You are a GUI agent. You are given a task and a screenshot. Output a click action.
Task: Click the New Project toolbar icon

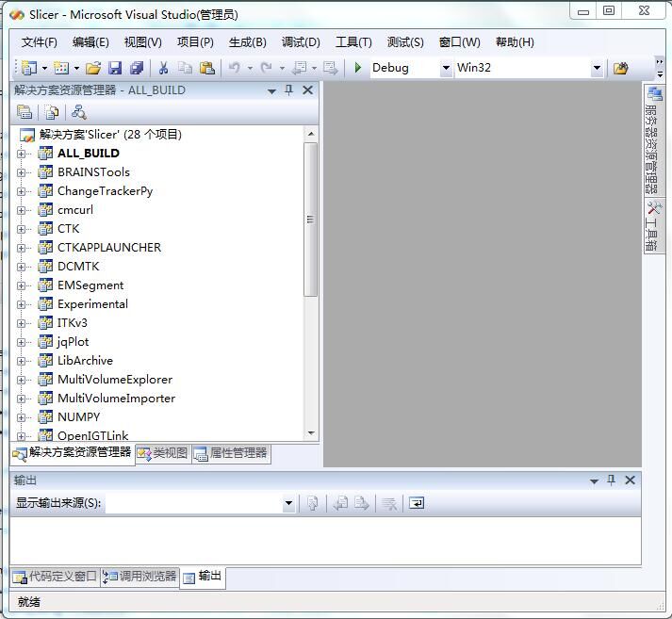tap(29, 68)
